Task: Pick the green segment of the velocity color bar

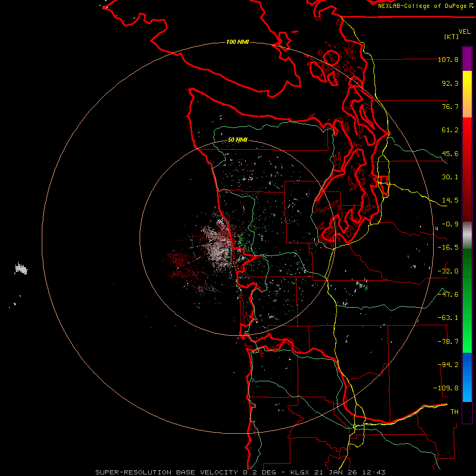Action: pyautogui.click(x=467, y=300)
